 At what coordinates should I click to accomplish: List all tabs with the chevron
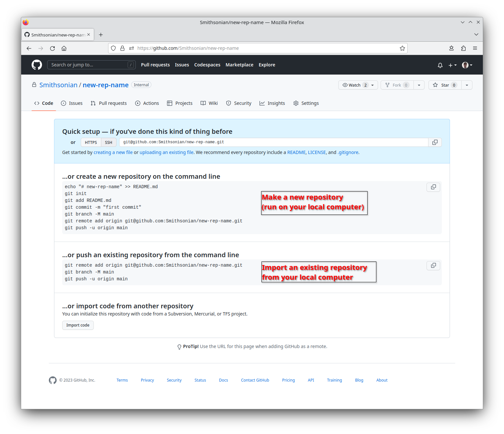tap(476, 35)
